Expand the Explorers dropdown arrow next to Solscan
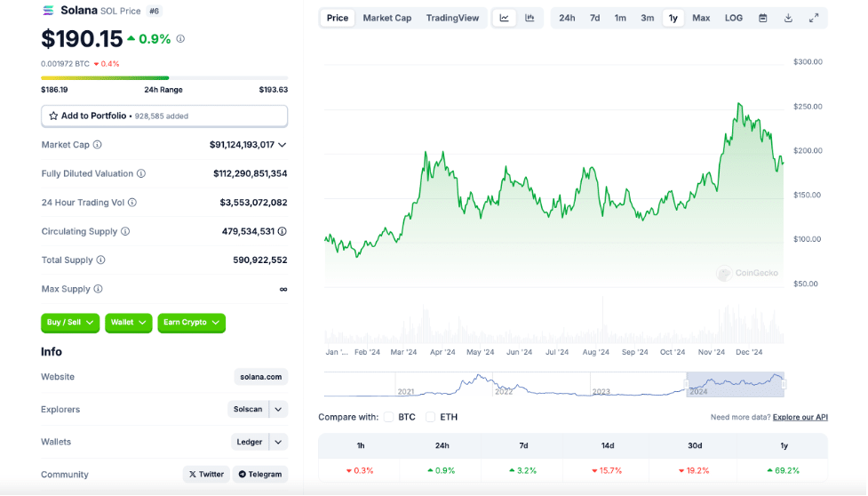This screenshot has width=868, height=496. (278, 410)
